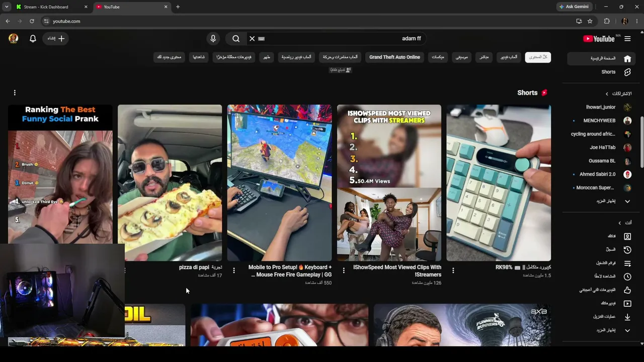Image resolution: width=644 pixels, height=362 pixels.
Task: Select the 'محتوى جديد لك' filter chip
Action: tap(169, 57)
